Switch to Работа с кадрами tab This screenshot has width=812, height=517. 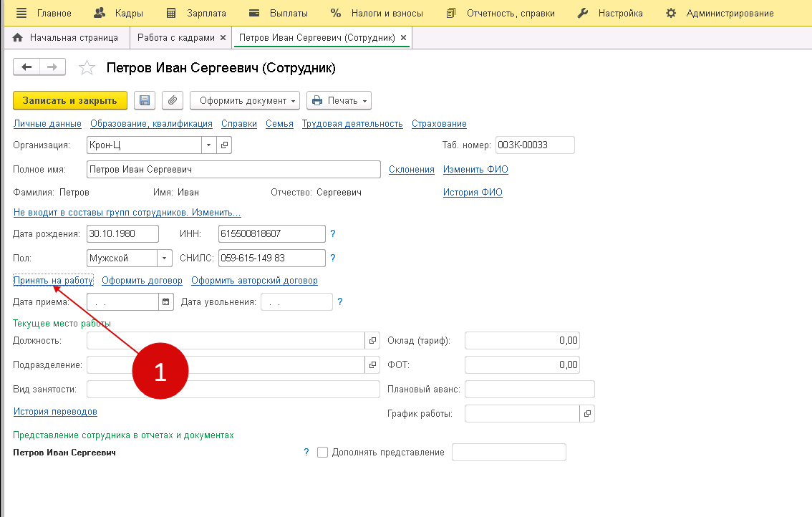pyautogui.click(x=175, y=37)
